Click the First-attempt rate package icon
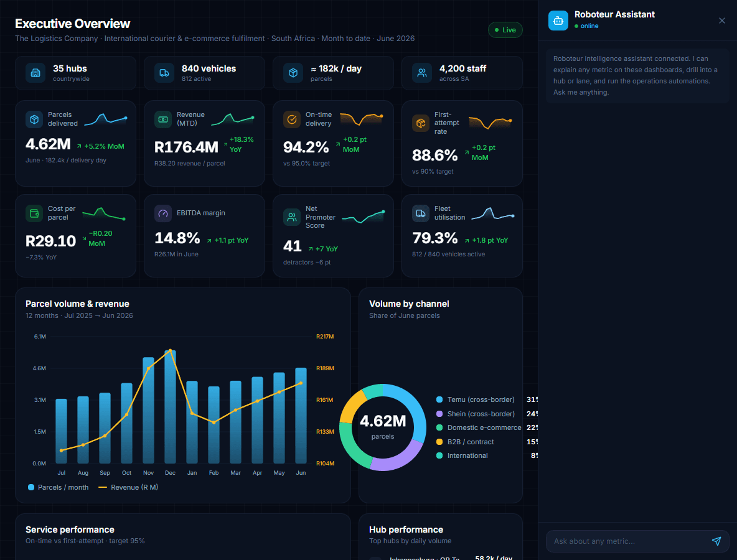 coord(421,123)
